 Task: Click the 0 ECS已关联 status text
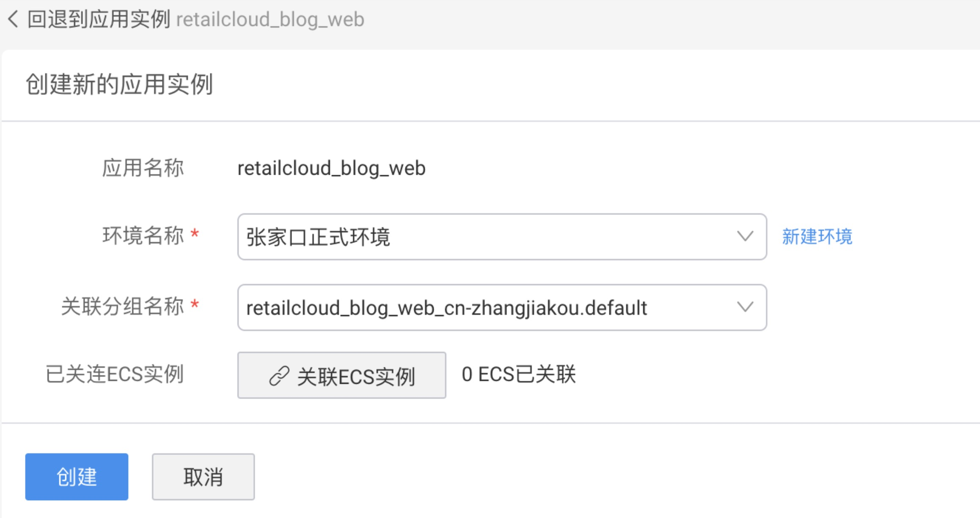(x=519, y=375)
